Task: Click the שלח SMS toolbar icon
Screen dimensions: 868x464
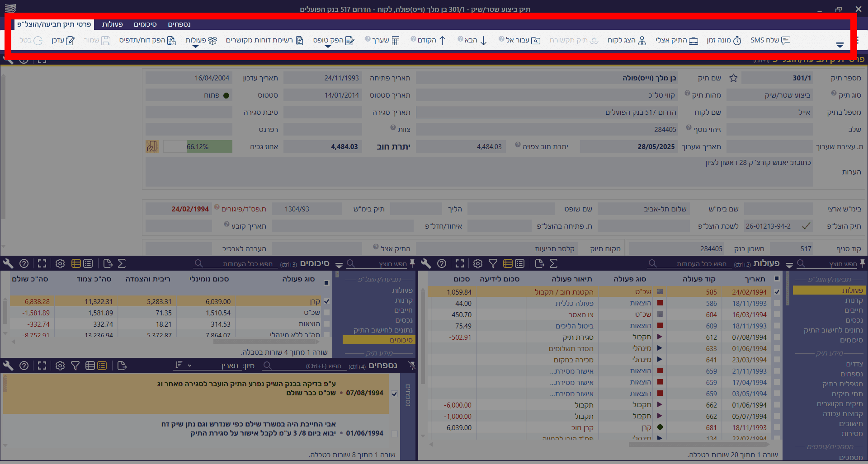Action: [786, 40]
